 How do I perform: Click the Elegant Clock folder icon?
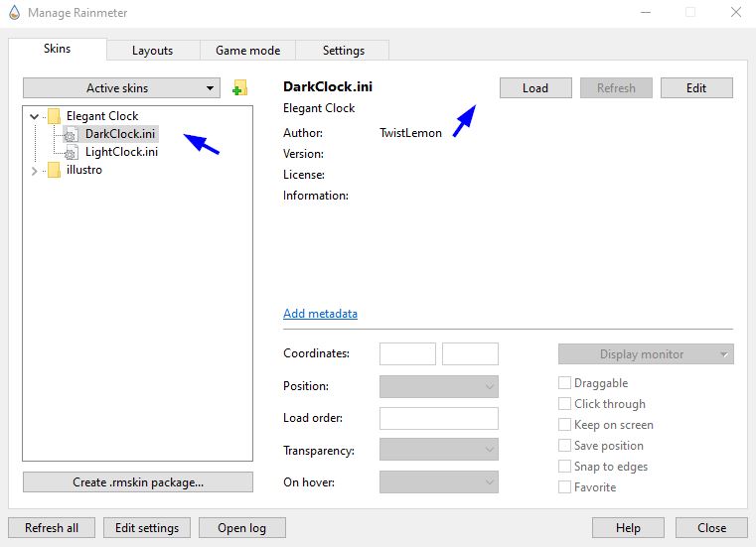tap(54, 116)
